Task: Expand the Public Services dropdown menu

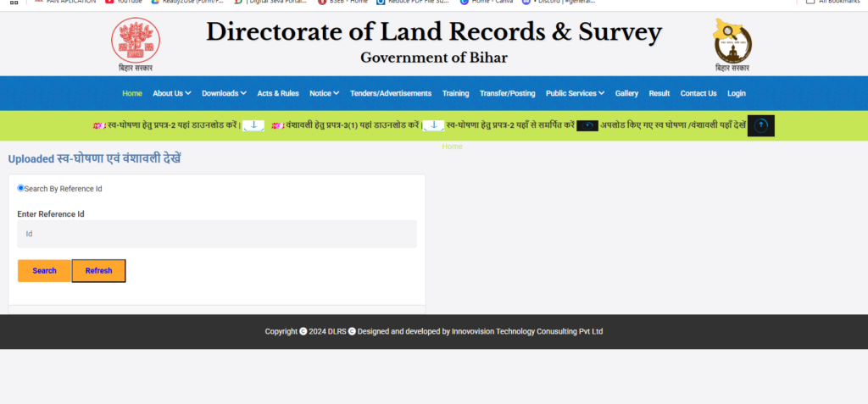Action: [576, 93]
